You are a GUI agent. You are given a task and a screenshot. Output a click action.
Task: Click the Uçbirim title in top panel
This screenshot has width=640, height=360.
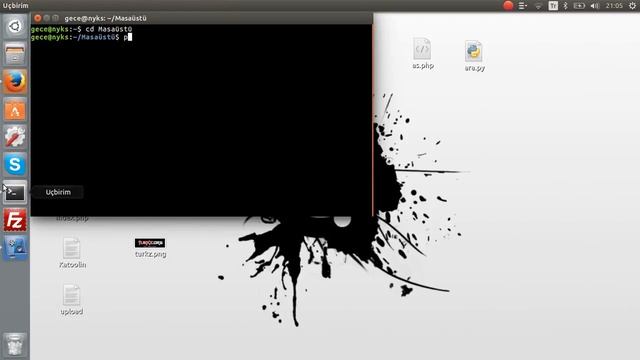pyautogui.click(x=16, y=6)
